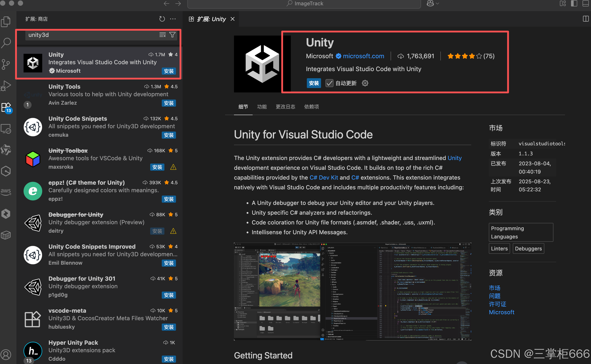Open the 许可证 resource link
Image resolution: width=591 pixels, height=364 pixels.
pyautogui.click(x=497, y=304)
